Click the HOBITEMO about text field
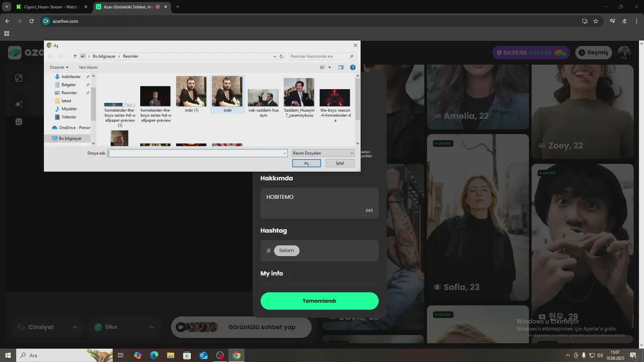The width and height of the screenshot is (644, 362). pyautogui.click(x=319, y=203)
